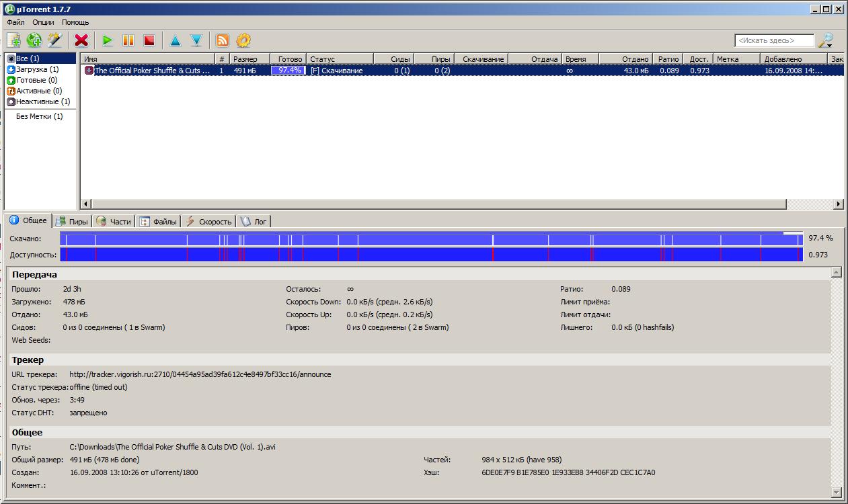Open preferences via the gear icon
The image size is (848, 504).
[243, 40]
